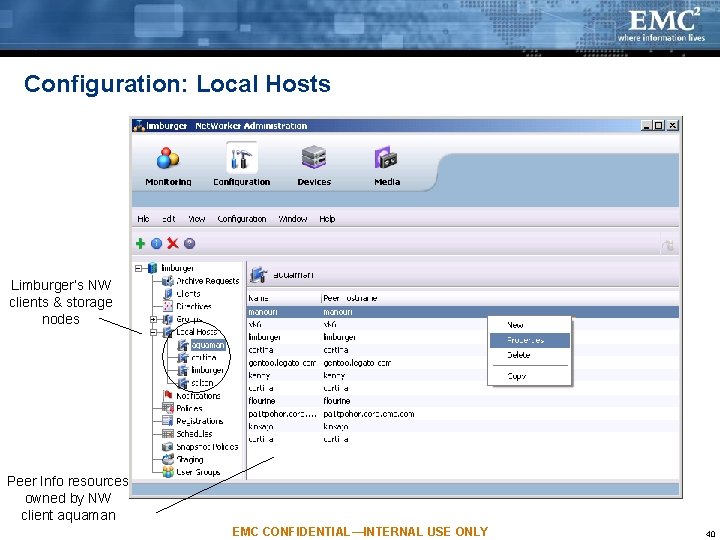This screenshot has height=540, width=720.
Task: Click the blue info Properties toolbar icon
Action: [157, 243]
